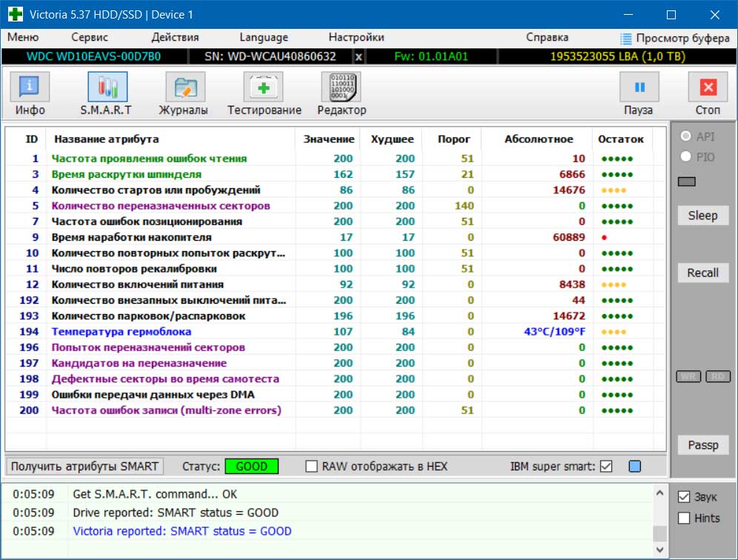The width and height of the screenshot is (738, 560).
Task: Click the Пауза (pause) icon
Action: click(639, 87)
